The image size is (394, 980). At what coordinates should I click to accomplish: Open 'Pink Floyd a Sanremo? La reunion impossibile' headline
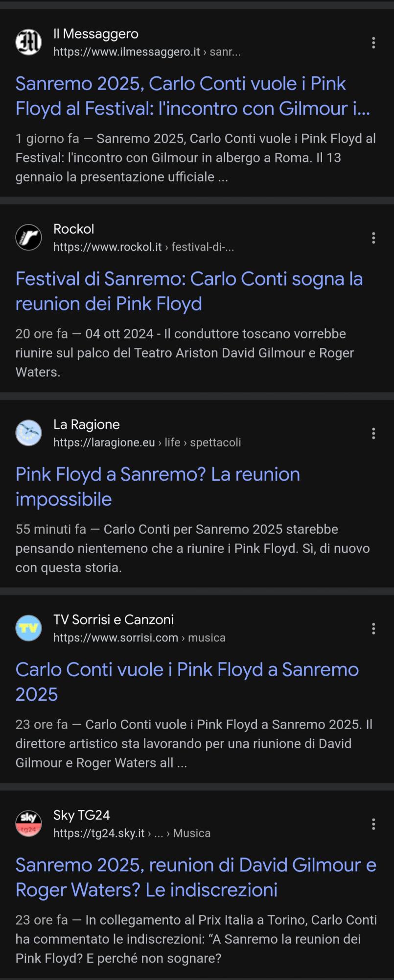coord(158,487)
